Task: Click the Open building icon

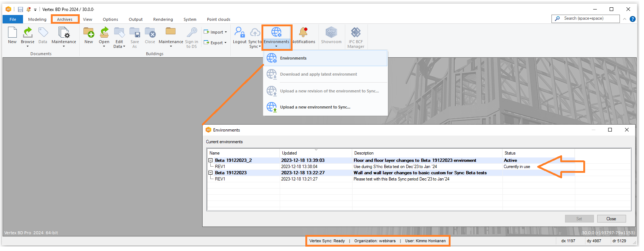Action: pyautogui.click(x=104, y=33)
